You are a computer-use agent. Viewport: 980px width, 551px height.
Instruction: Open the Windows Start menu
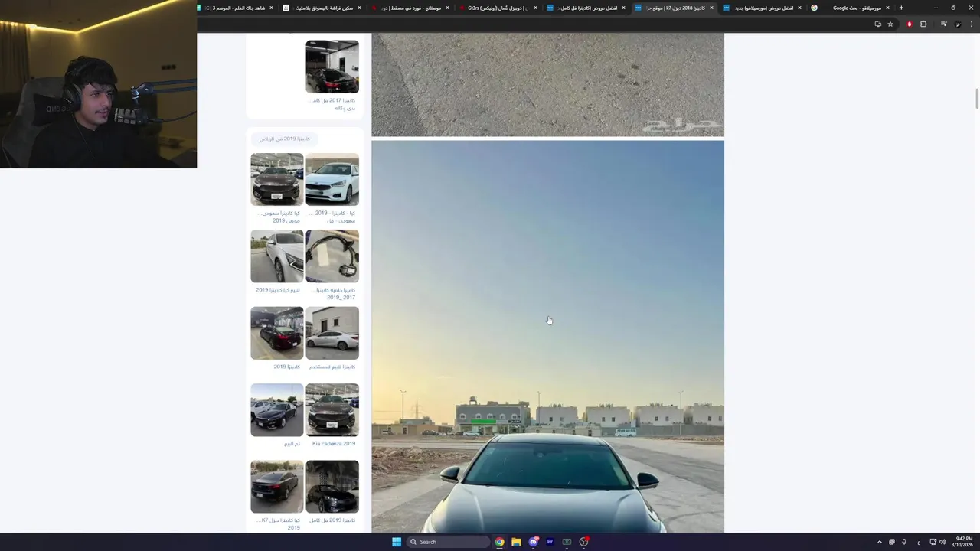[397, 542]
